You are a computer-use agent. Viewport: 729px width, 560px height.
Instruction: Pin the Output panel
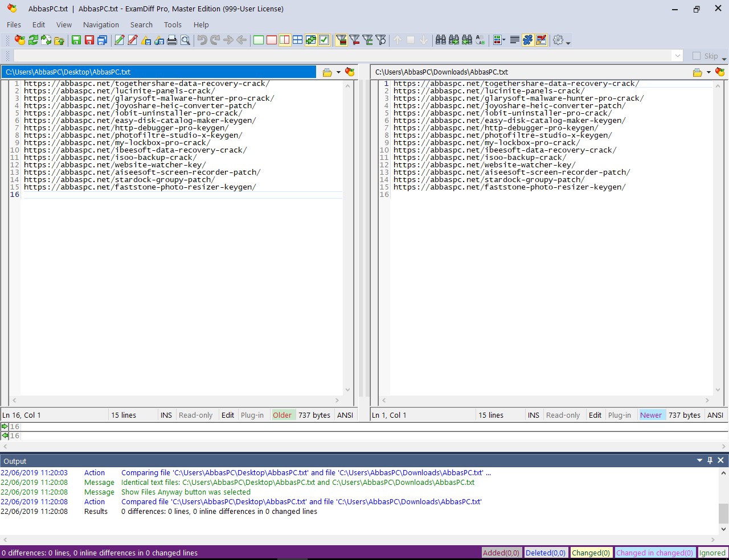point(710,460)
